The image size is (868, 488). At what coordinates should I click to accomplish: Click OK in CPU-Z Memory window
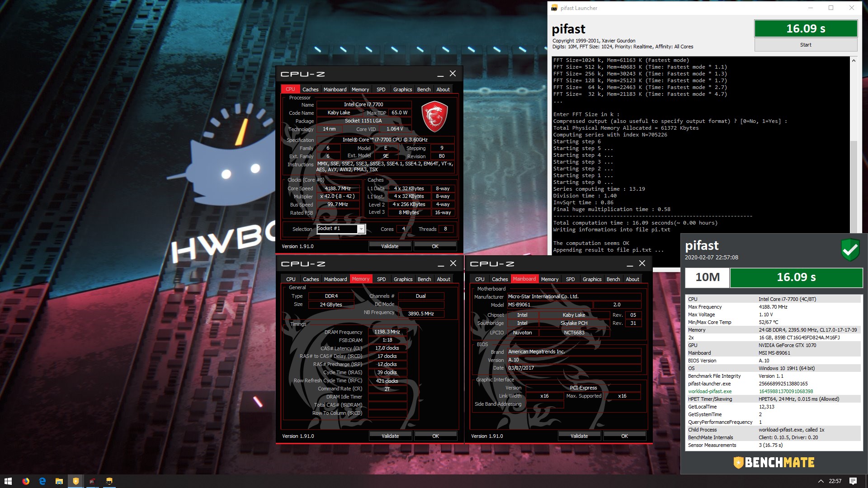pos(435,436)
